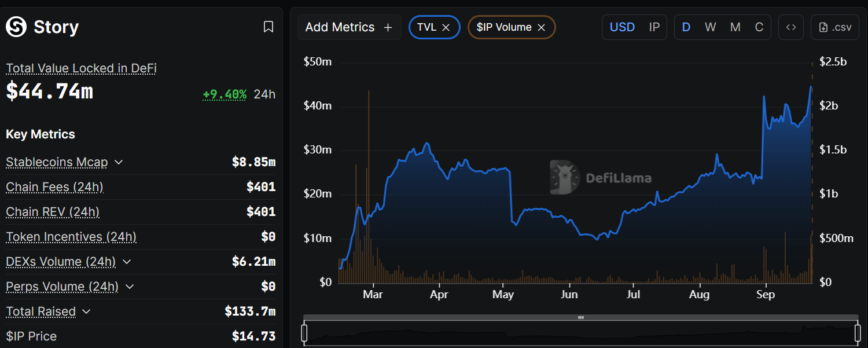Image resolution: width=868 pixels, height=348 pixels.
Task: Click the $44.74m TVL value
Action: coord(49,91)
